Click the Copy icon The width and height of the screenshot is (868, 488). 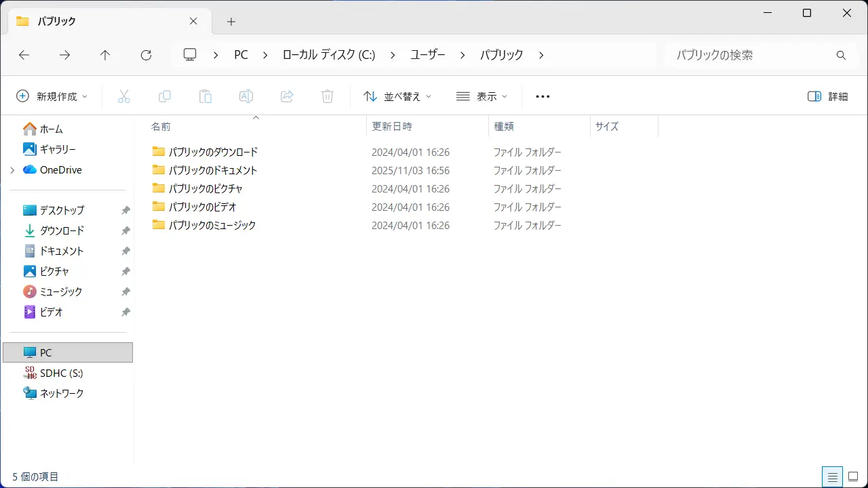click(x=165, y=96)
